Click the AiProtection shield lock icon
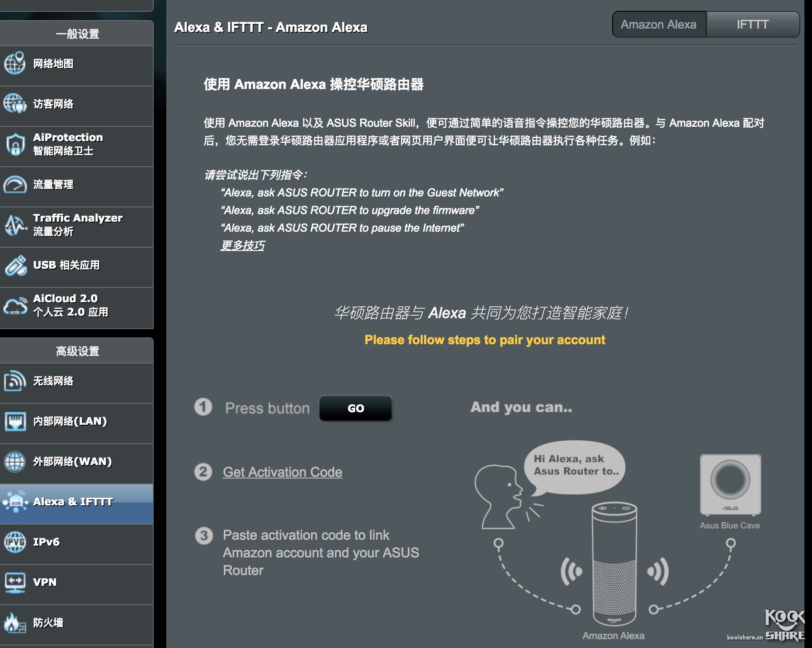Image resolution: width=812 pixels, height=648 pixels. 15,144
